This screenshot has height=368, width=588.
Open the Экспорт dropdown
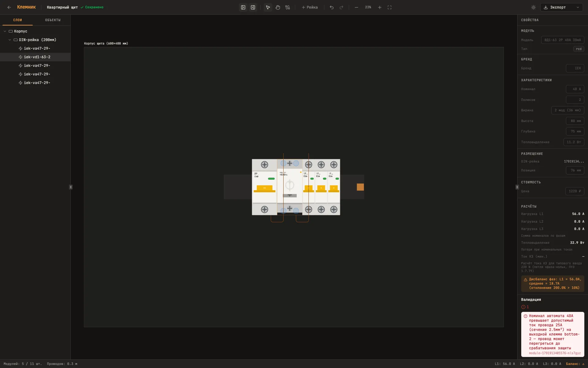pyautogui.click(x=562, y=7)
